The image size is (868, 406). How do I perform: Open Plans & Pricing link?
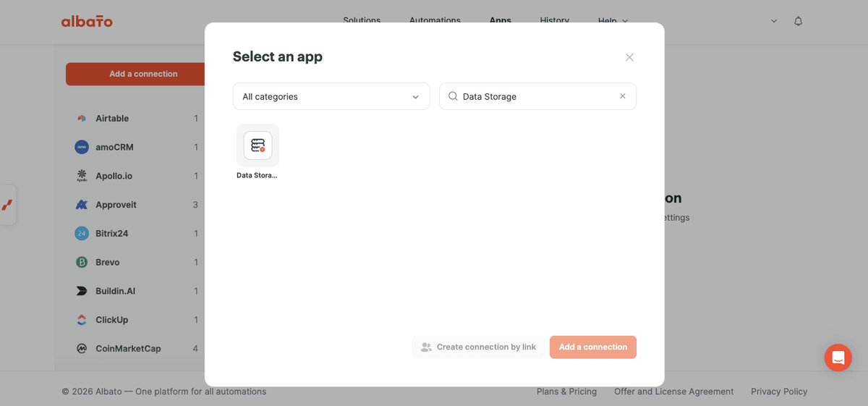click(x=566, y=392)
